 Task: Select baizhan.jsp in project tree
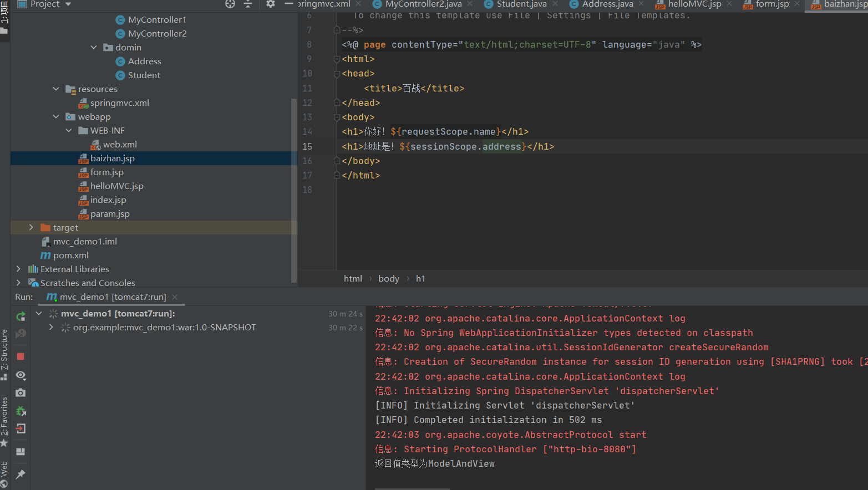[x=112, y=158]
